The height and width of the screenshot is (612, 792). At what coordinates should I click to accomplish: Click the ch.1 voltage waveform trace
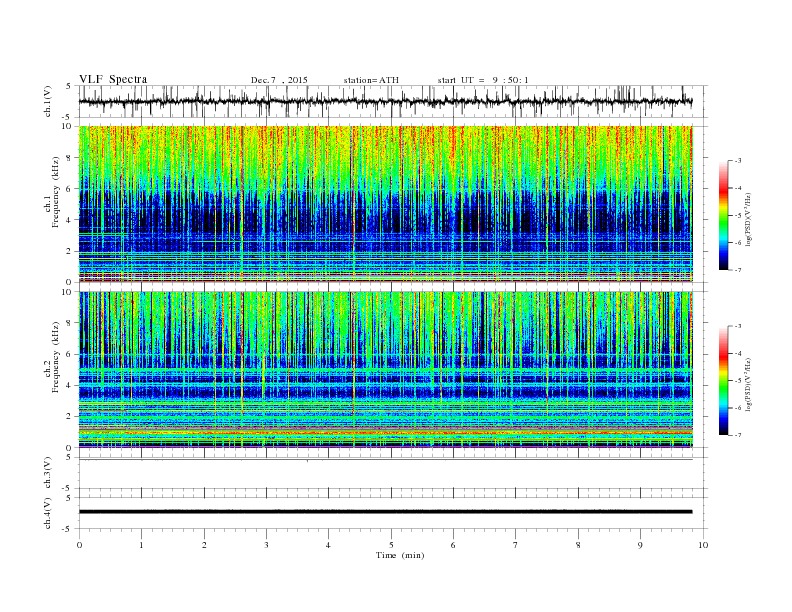click(385, 101)
